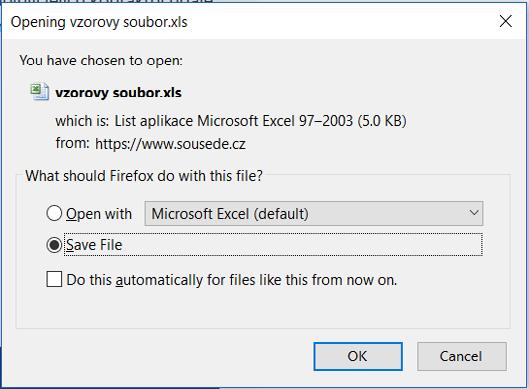Click the bold vzorovy soubor.xls filename
529x389 pixels.
pyautogui.click(x=118, y=92)
